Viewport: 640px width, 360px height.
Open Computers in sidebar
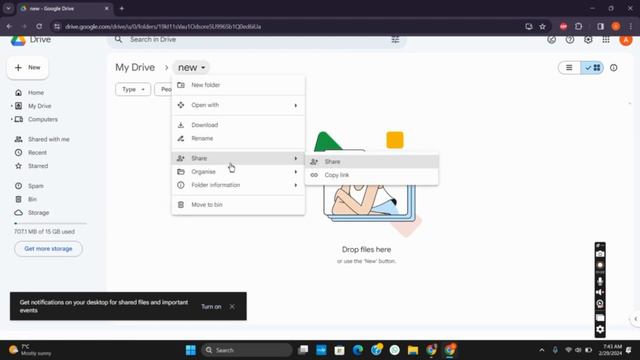[42, 120]
